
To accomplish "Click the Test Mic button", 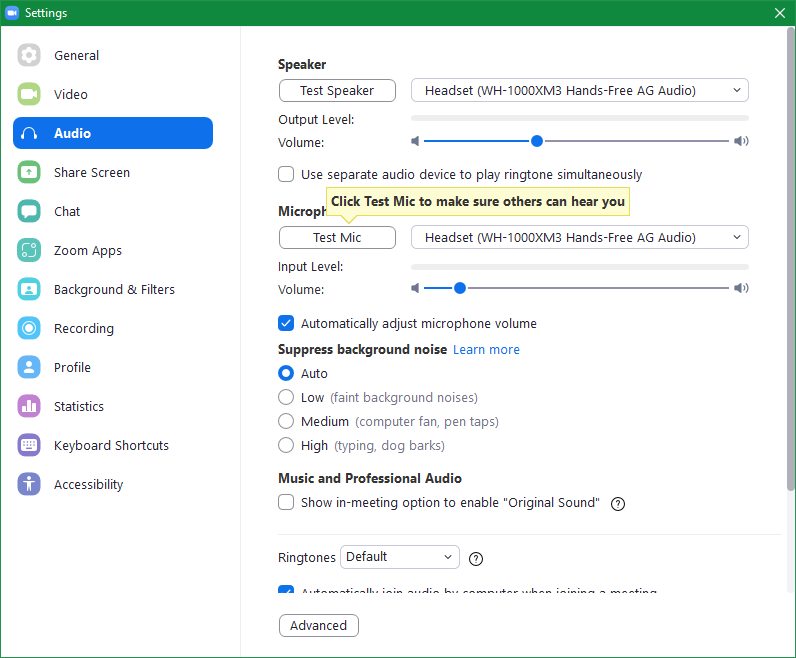I will 337,237.
